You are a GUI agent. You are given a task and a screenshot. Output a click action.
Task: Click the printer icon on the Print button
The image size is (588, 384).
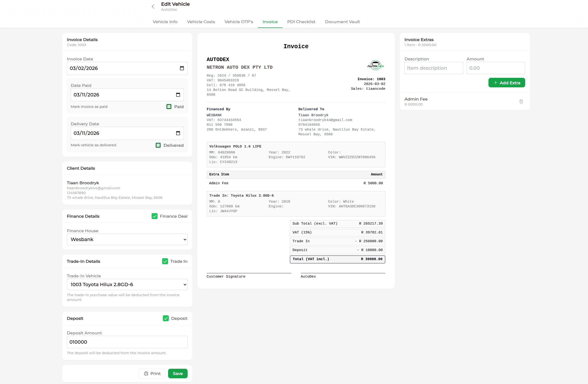pos(146,373)
